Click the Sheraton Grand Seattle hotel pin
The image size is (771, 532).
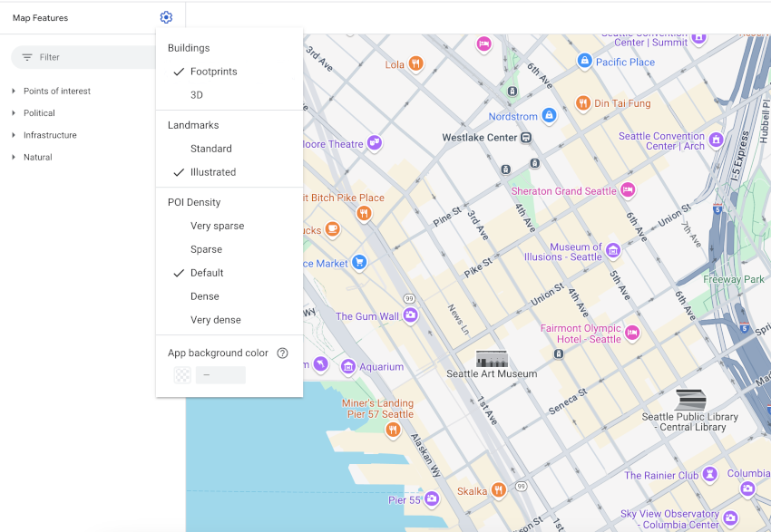pyautogui.click(x=628, y=189)
